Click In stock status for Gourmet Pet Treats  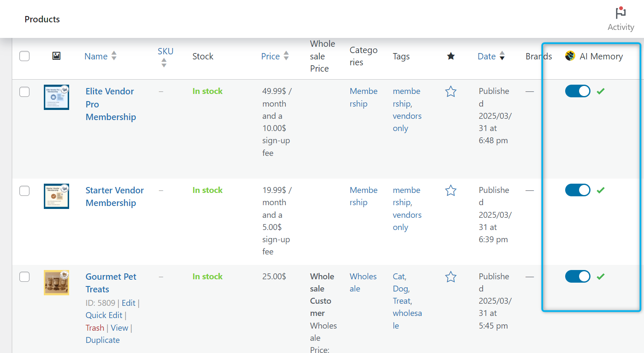point(207,276)
